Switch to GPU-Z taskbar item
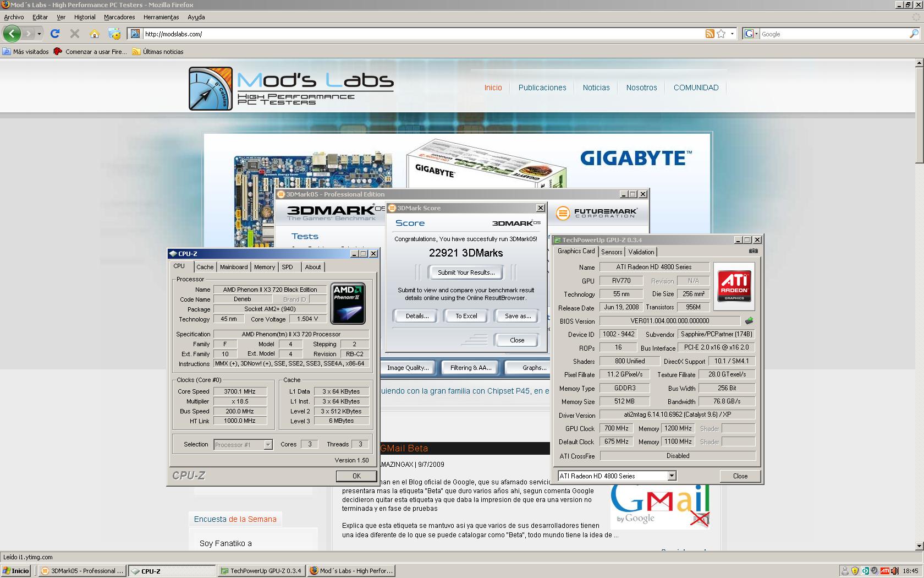Screen dimensions: 924x578 pyautogui.click(x=261, y=571)
